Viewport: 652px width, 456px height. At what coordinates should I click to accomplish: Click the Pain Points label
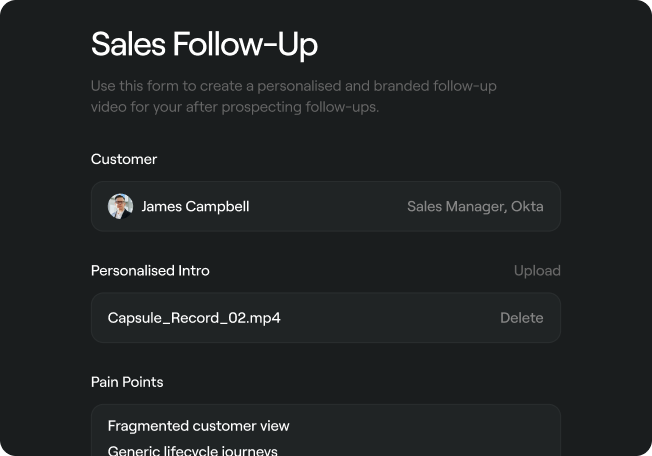pyautogui.click(x=127, y=382)
